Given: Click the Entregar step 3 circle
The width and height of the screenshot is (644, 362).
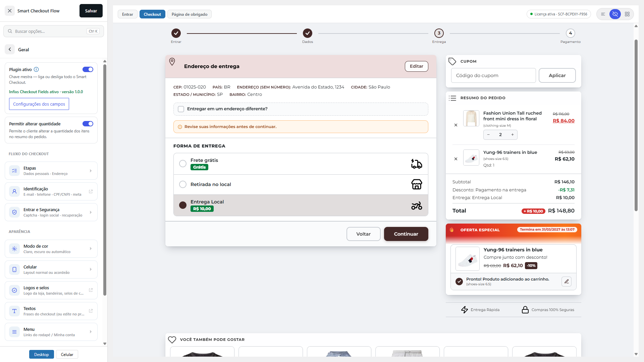Looking at the screenshot, I should pos(439,33).
